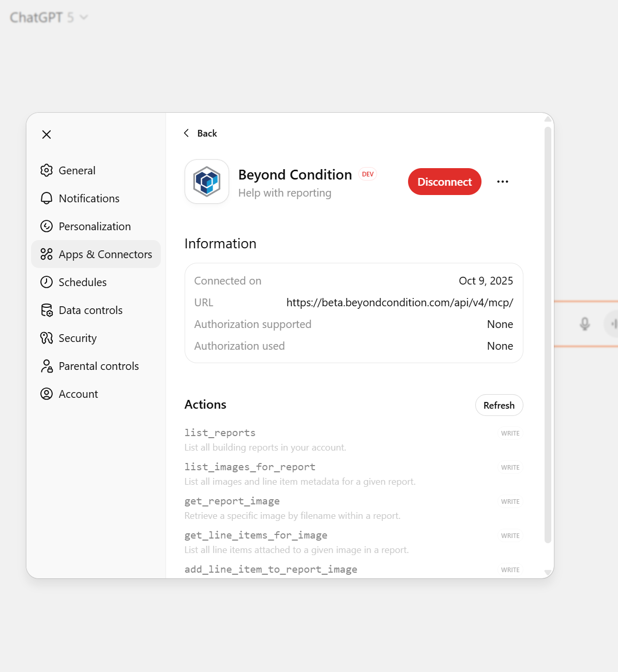Click the microphone icon behind the dialog
618x672 pixels.
[585, 324]
